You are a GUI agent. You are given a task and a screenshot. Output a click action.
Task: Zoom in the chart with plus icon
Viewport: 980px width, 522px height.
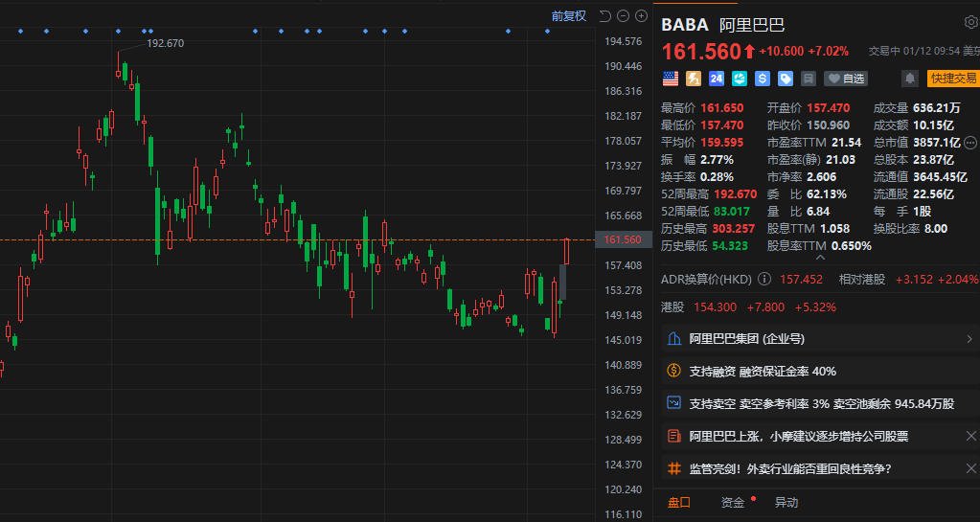tap(641, 15)
